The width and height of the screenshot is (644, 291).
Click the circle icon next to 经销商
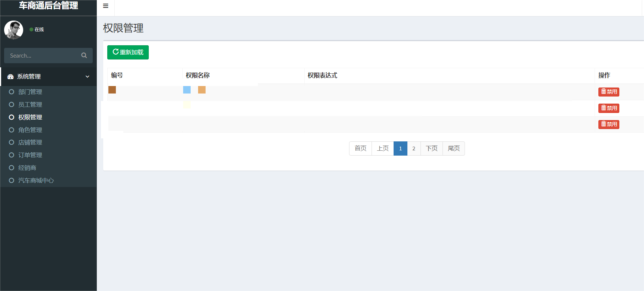pyautogui.click(x=12, y=168)
